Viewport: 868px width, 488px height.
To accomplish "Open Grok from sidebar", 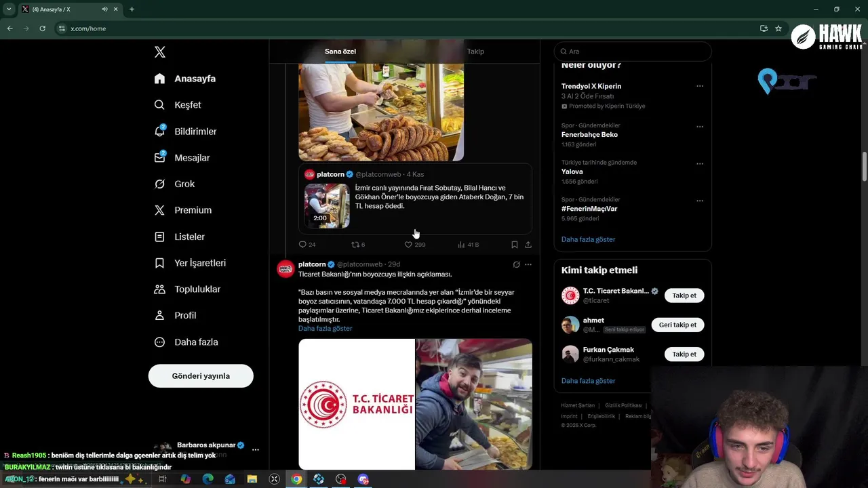I will 174,184.
